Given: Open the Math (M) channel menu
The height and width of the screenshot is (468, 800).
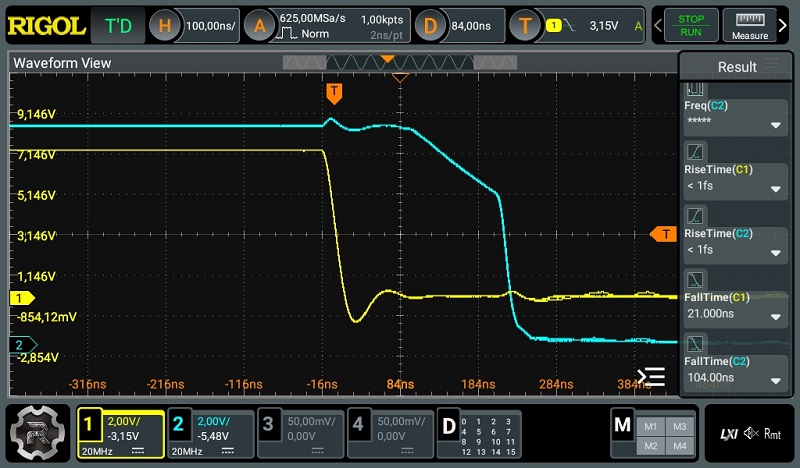Looking at the screenshot, I should [x=623, y=425].
